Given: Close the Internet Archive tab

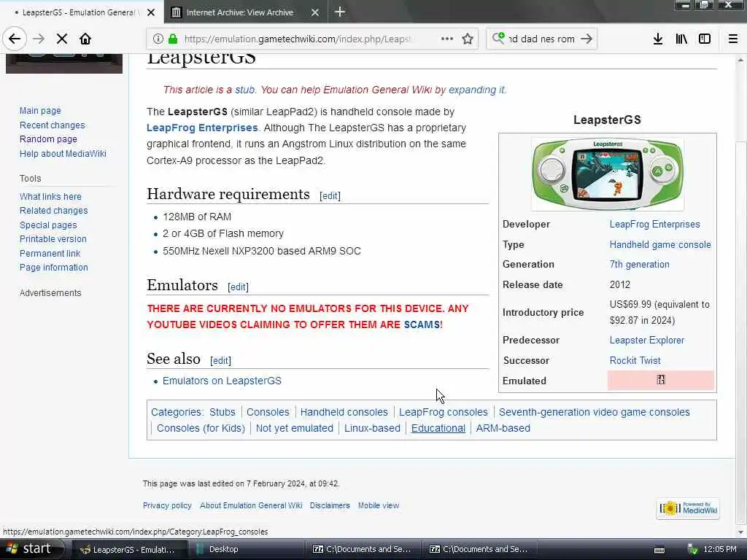Looking at the screenshot, I should click(x=315, y=12).
